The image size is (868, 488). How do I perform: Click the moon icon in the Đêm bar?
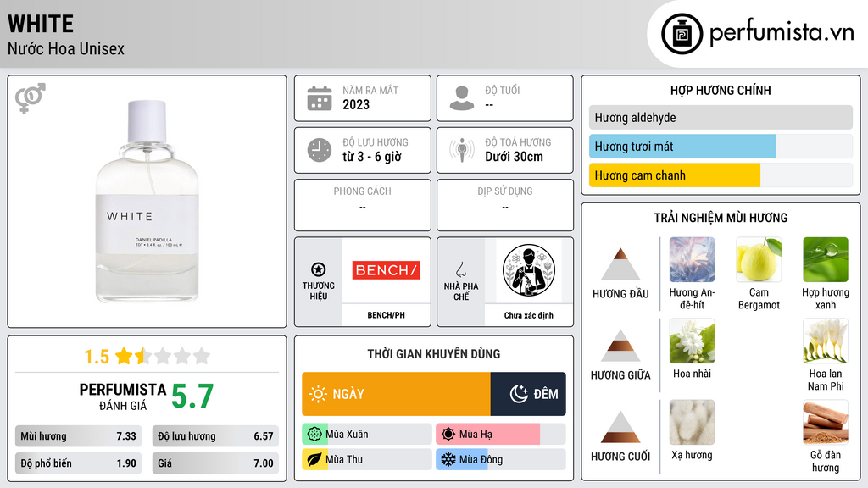[x=519, y=394]
